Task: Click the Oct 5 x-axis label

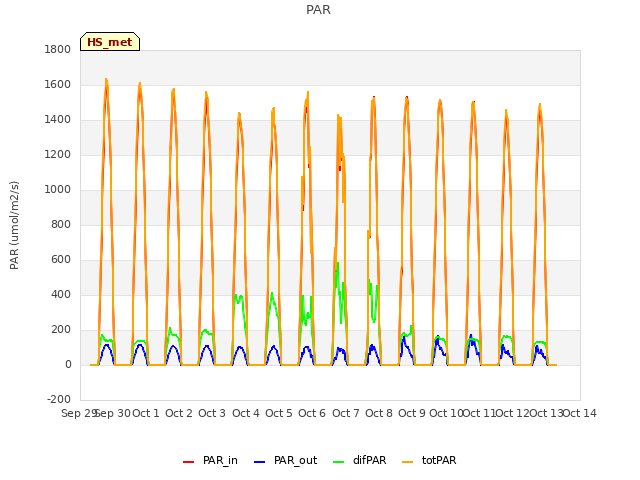Action: click(x=279, y=413)
